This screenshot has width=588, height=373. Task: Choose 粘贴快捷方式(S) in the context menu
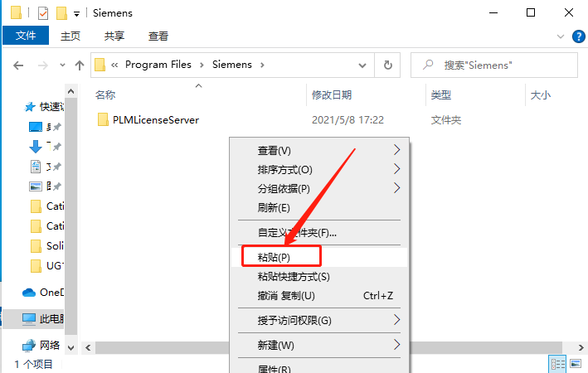pos(319,277)
